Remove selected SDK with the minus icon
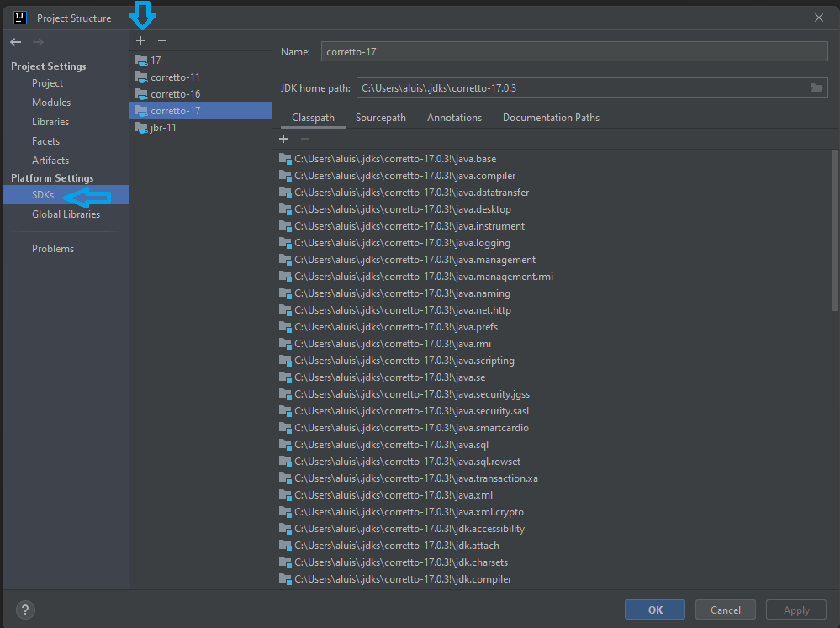Viewport: 840px width, 628px height. coord(161,40)
